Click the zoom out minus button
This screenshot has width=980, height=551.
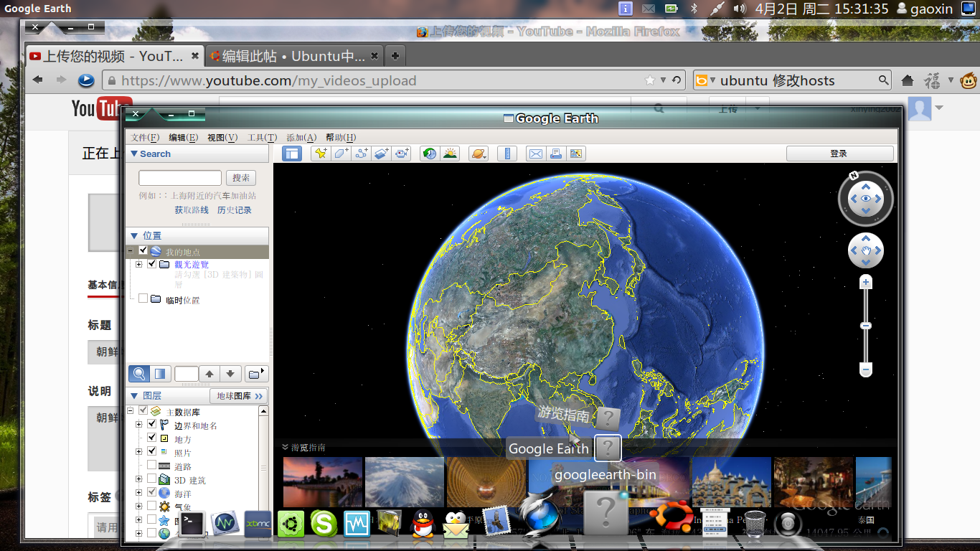(x=866, y=369)
